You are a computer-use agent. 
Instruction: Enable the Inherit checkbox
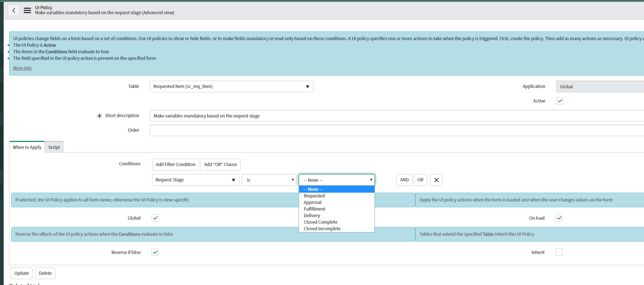(559, 252)
